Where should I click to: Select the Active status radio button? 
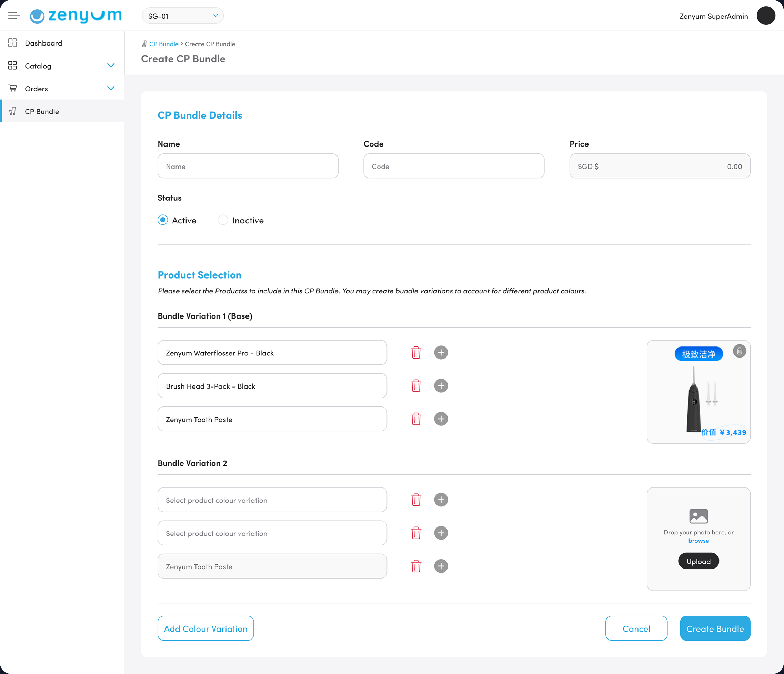point(163,220)
